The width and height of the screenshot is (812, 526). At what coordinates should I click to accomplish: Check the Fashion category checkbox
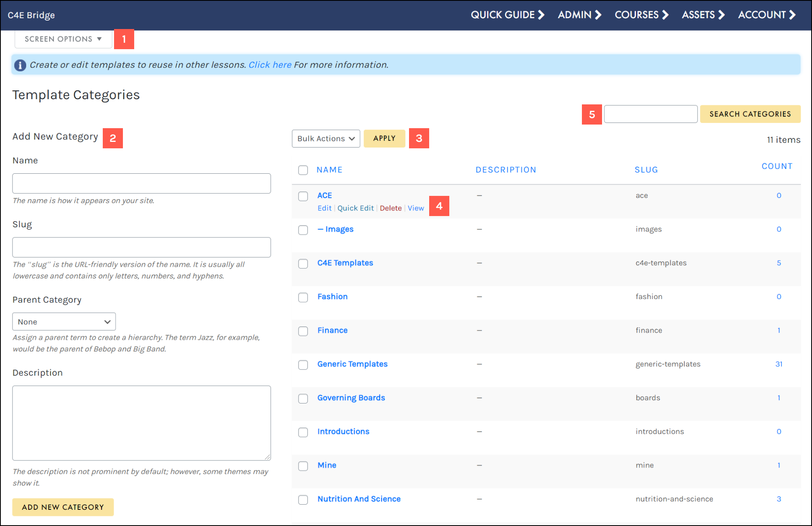(x=303, y=297)
